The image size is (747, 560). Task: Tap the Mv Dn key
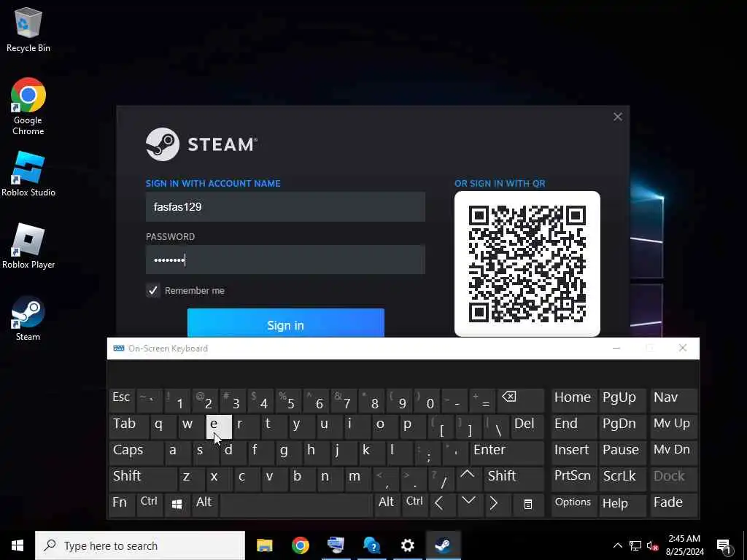coord(673,452)
